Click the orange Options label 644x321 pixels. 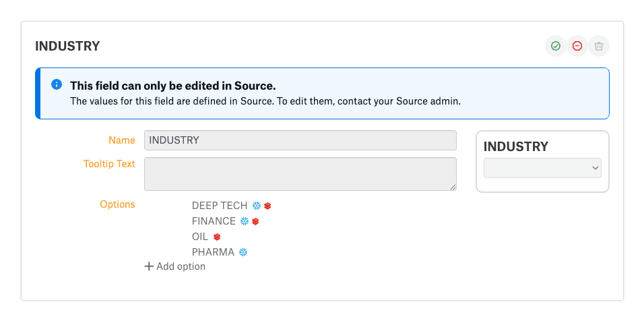tap(117, 204)
